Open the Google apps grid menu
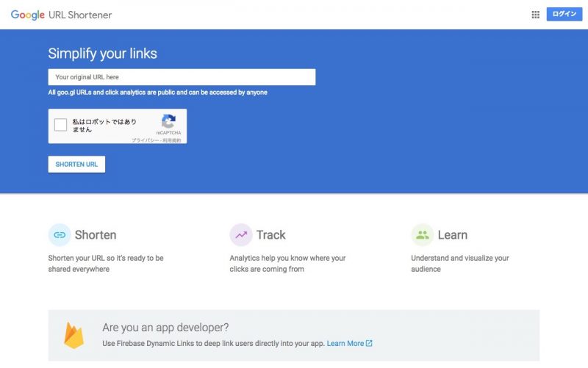 (x=535, y=15)
